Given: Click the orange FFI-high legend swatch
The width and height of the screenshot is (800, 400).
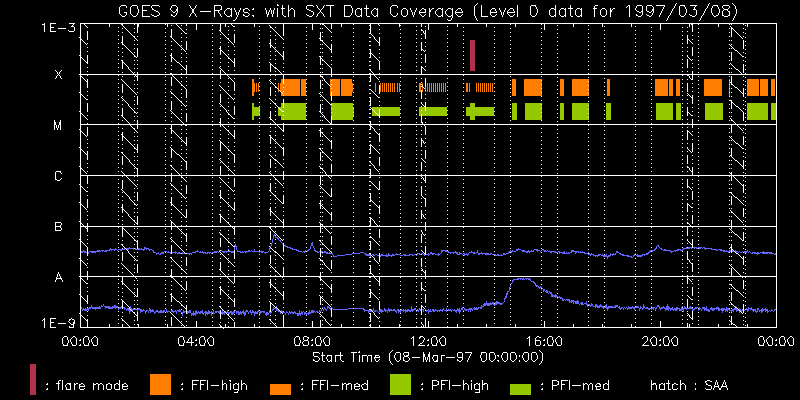Looking at the screenshot, I should 160,383.
